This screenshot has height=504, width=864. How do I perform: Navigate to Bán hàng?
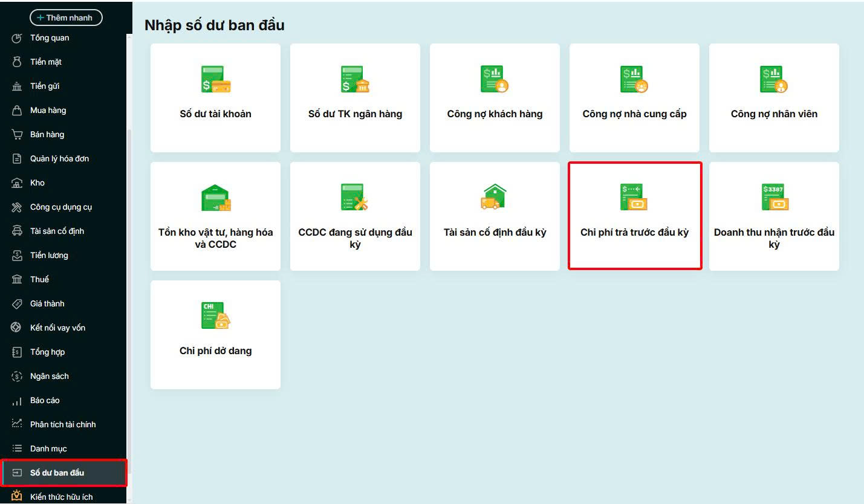tap(47, 135)
